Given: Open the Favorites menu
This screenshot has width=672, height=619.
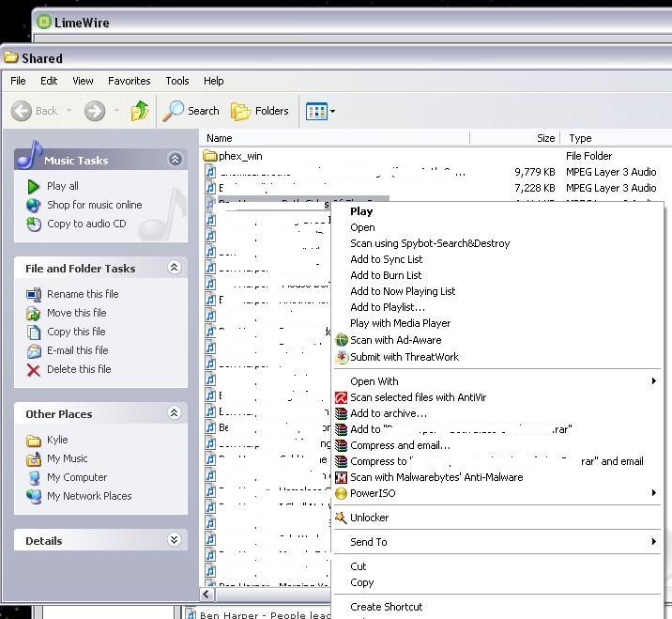Looking at the screenshot, I should [x=129, y=81].
